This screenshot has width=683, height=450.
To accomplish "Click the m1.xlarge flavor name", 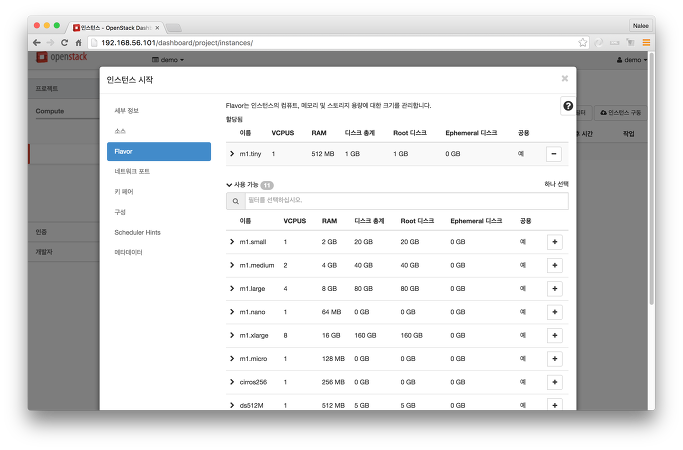I will pyautogui.click(x=254, y=335).
